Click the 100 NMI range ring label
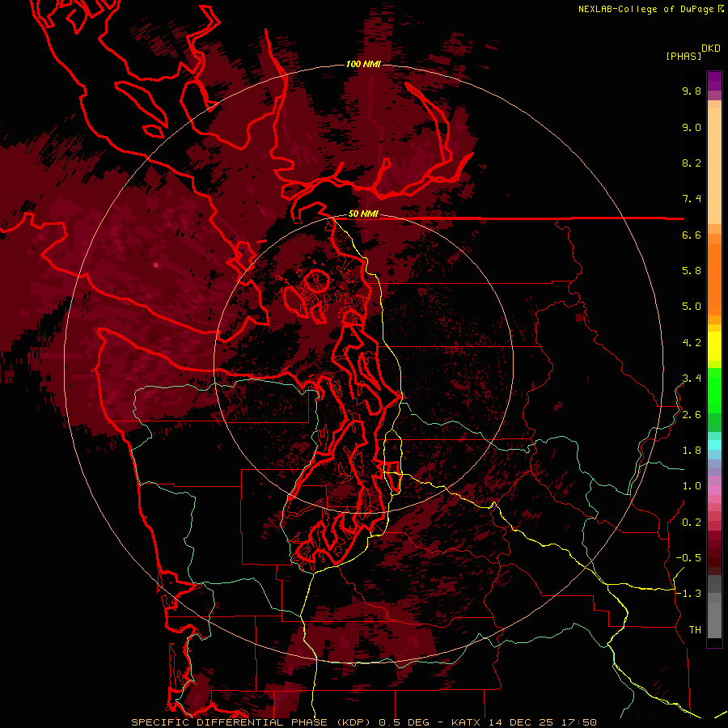728x728 pixels. pyautogui.click(x=363, y=64)
